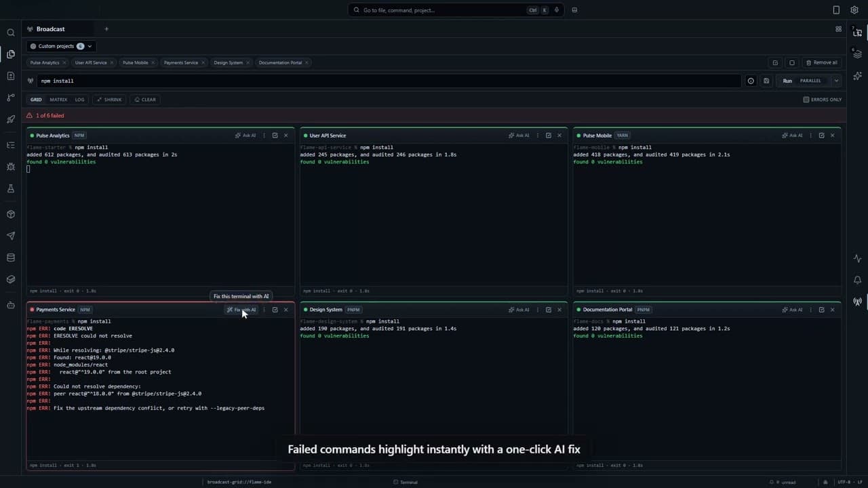This screenshot has width=868, height=488.
Task: Open the bug debug sidebar icon
Action: click(x=10, y=167)
